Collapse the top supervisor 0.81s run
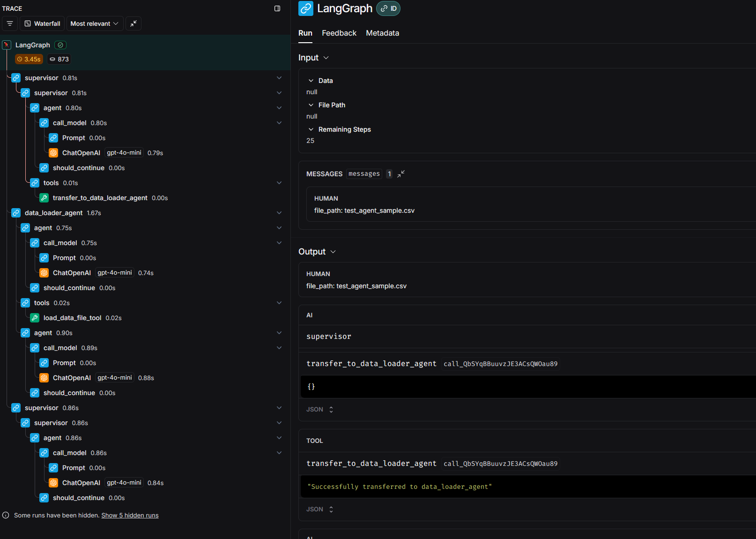Viewport: 756px width, 539px height. pos(279,78)
